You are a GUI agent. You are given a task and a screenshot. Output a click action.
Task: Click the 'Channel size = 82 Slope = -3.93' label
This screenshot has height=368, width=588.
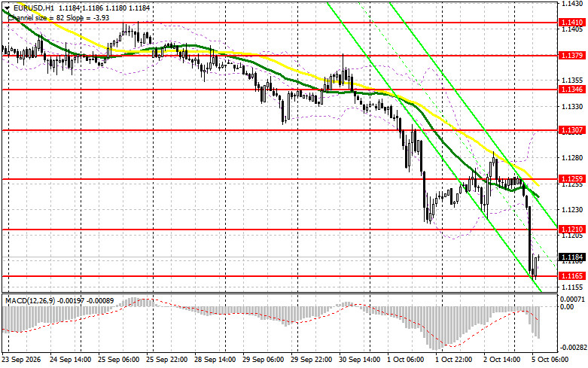pyautogui.click(x=59, y=17)
